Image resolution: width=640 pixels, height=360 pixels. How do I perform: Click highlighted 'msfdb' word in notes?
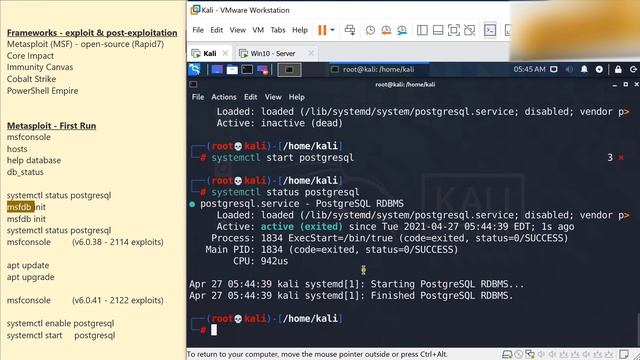coord(20,207)
